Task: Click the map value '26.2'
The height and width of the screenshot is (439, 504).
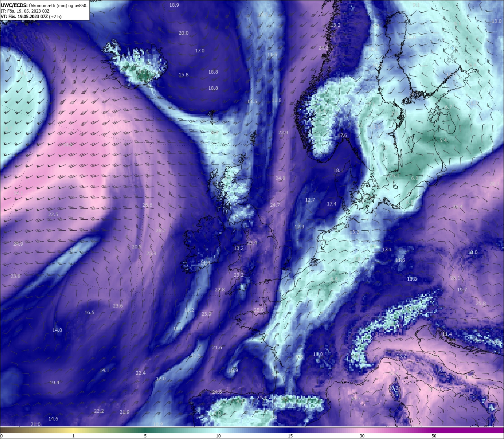Action: coord(161,231)
